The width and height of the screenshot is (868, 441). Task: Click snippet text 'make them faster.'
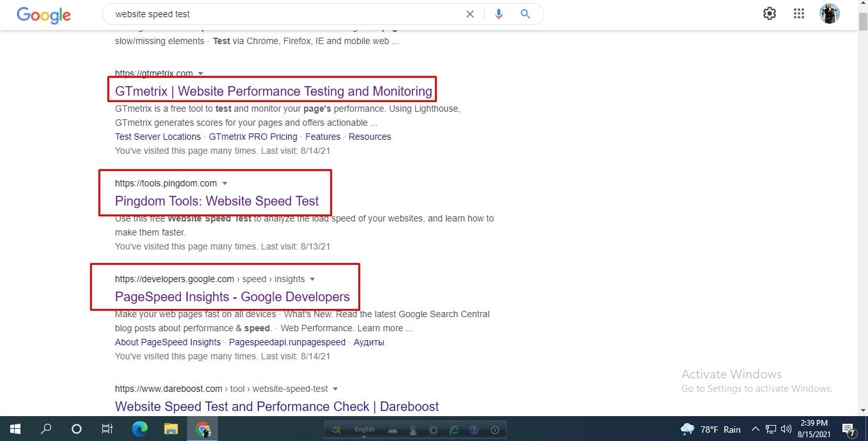150,233
